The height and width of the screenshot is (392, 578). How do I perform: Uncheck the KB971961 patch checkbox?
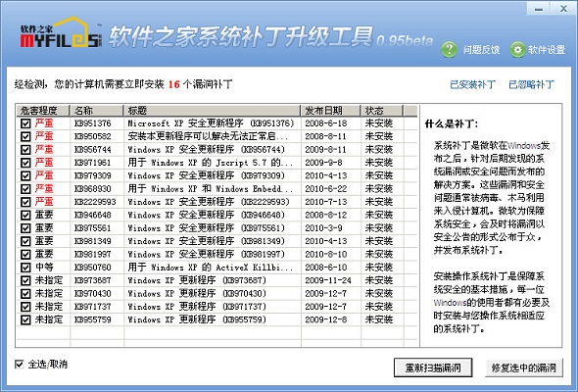click(x=25, y=163)
